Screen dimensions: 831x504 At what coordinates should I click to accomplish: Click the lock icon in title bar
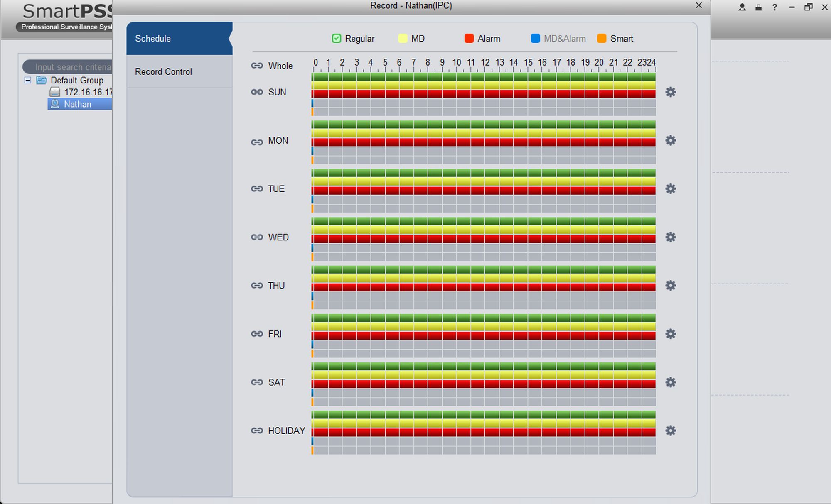tap(758, 7)
